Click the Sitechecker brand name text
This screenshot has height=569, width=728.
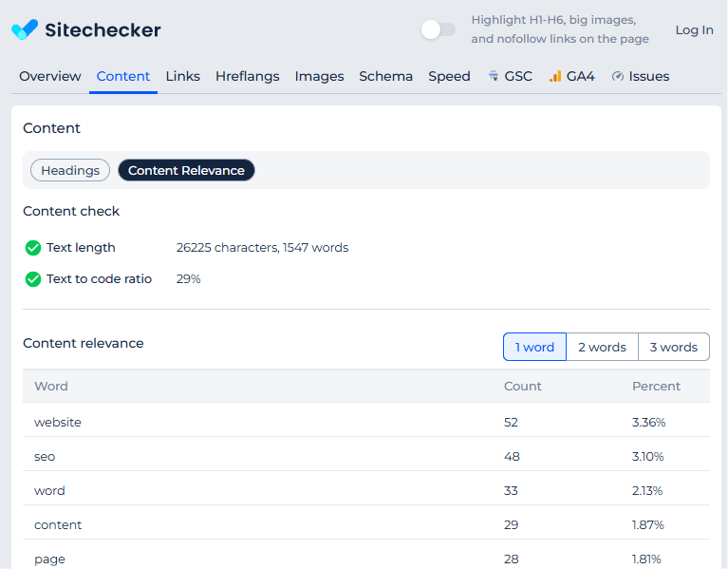coord(103,30)
